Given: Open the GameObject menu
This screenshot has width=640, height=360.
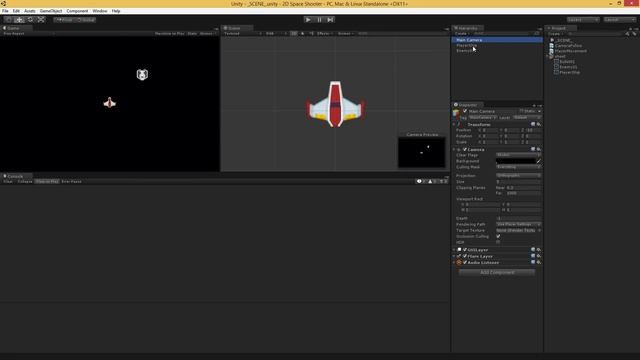Looking at the screenshot, I should pyautogui.click(x=51, y=11).
